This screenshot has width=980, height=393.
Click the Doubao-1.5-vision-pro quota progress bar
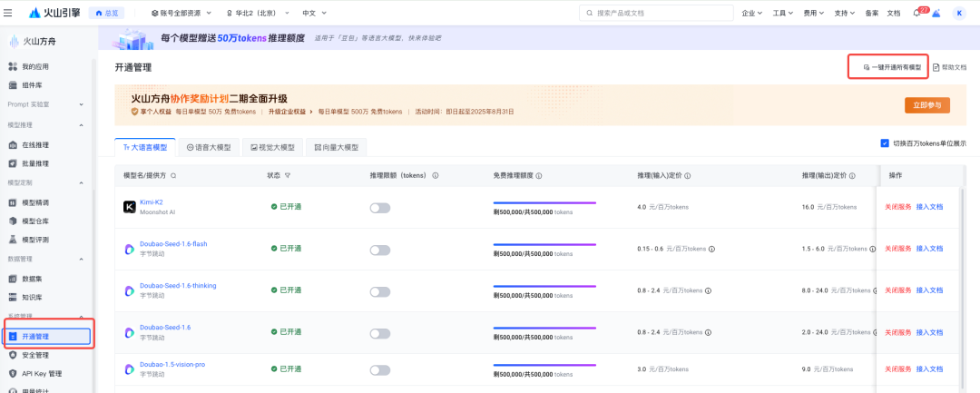[x=544, y=365]
